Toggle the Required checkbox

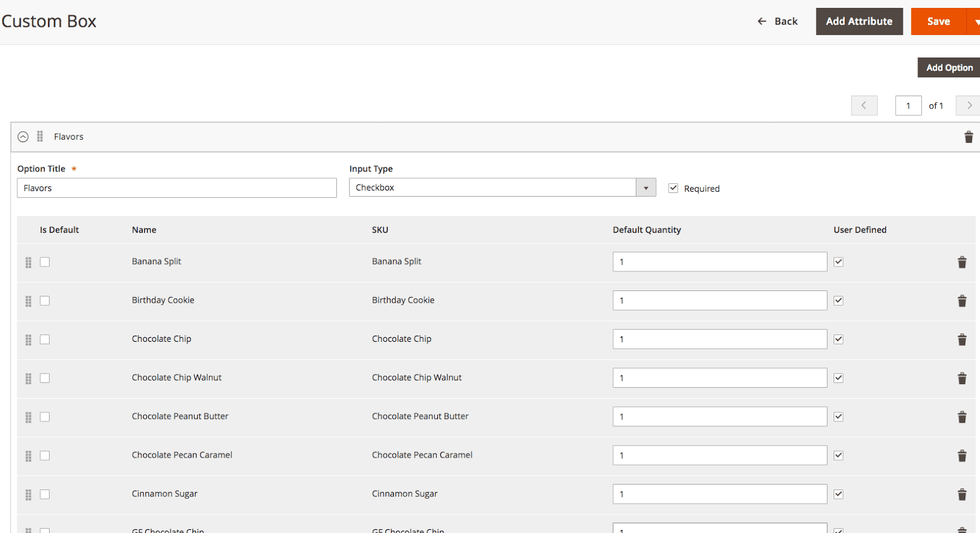(673, 188)
